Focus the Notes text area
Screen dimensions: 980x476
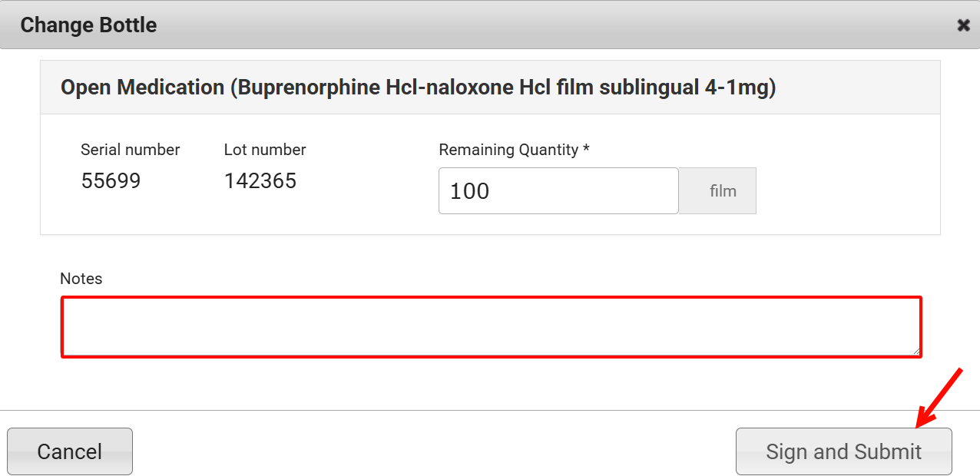point(491,327)
